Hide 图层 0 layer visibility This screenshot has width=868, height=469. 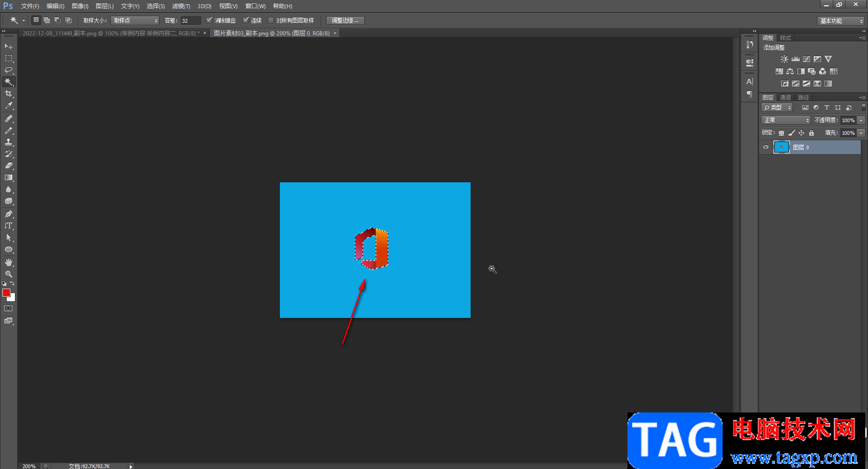(x=766, y=147)
